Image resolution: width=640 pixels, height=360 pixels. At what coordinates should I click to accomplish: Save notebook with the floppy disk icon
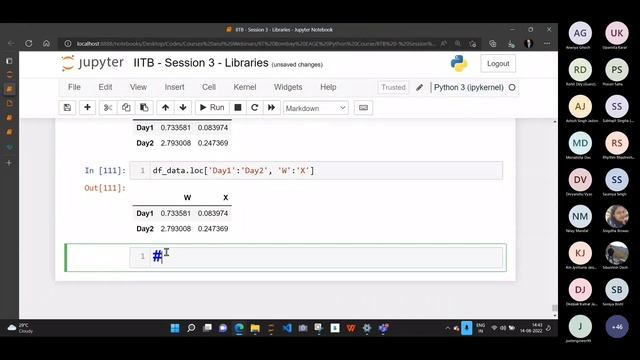coord(67,108)
